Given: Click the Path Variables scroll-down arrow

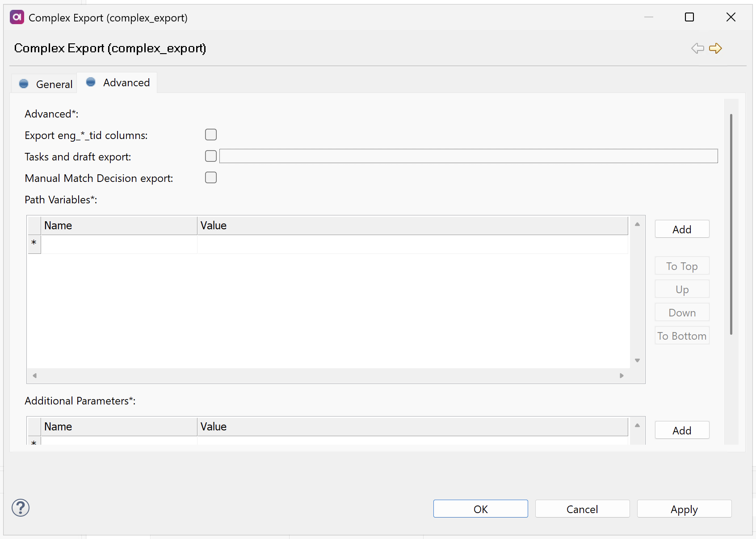Looking at the screenshot, I should (x=637, y=360).
